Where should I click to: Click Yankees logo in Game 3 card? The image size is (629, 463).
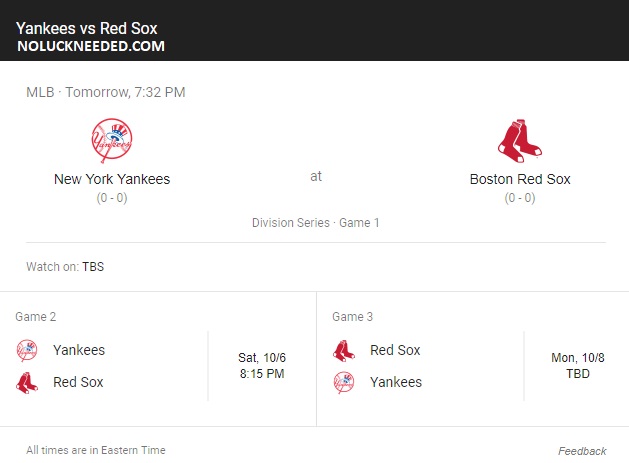pyautogui.click(x=344, y=382)
